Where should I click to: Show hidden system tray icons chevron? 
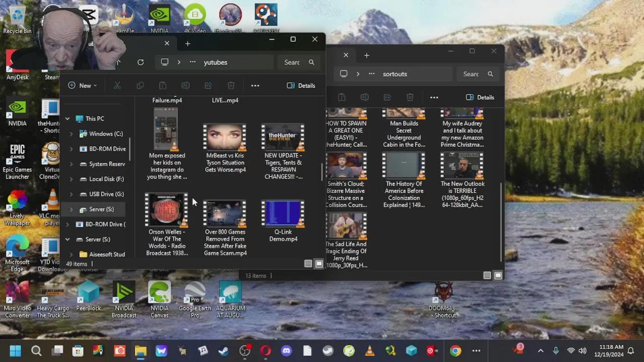point(540,350)
